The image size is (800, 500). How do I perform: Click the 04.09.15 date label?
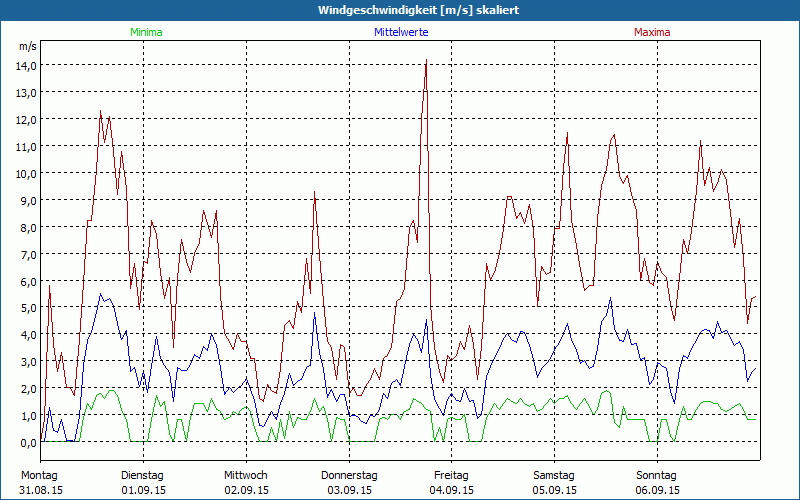(452, 490)
